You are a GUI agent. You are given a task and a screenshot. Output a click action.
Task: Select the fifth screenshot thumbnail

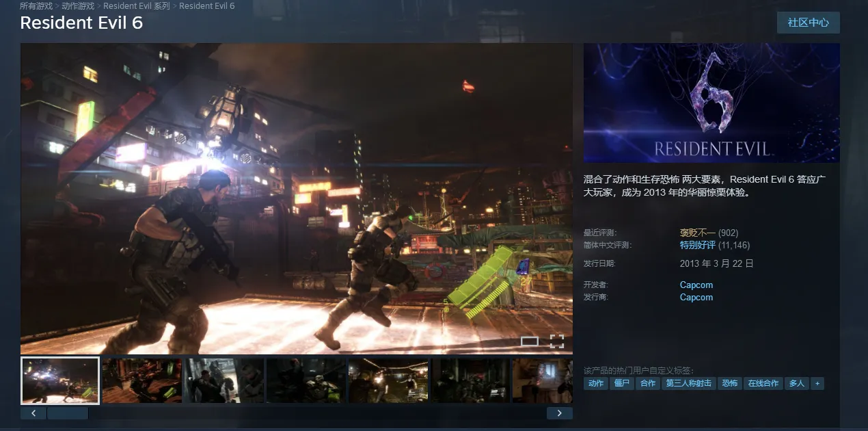[388, 380]
